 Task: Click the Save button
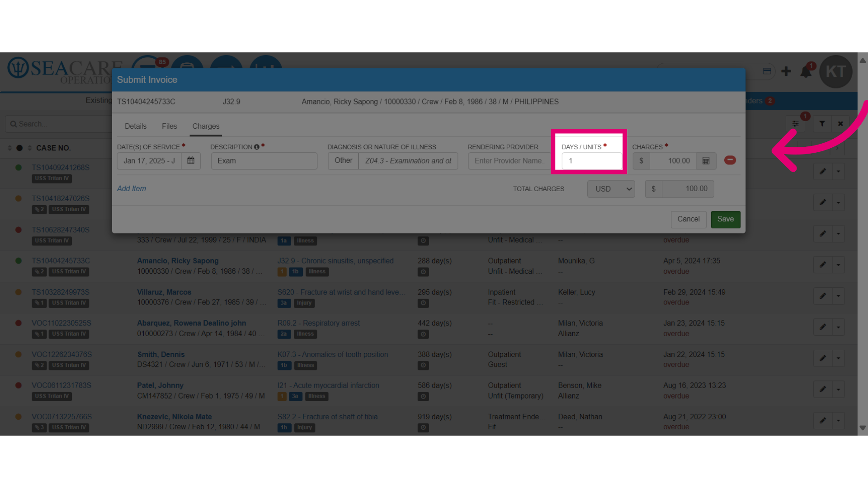click(725, 219)
